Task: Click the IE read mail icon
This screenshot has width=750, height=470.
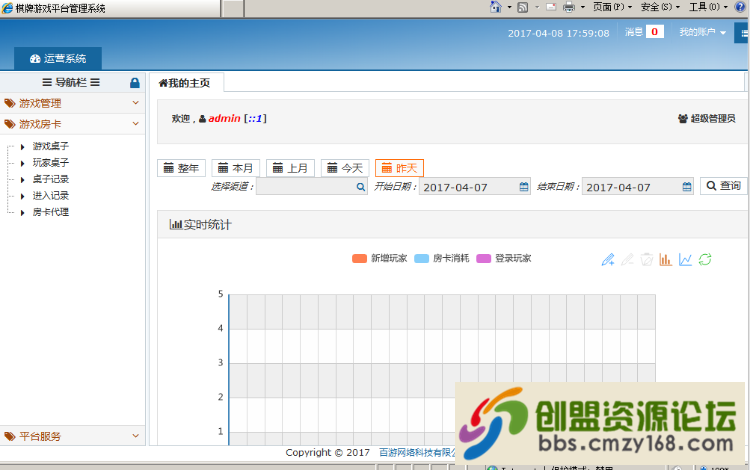Action: coord(551,7)
